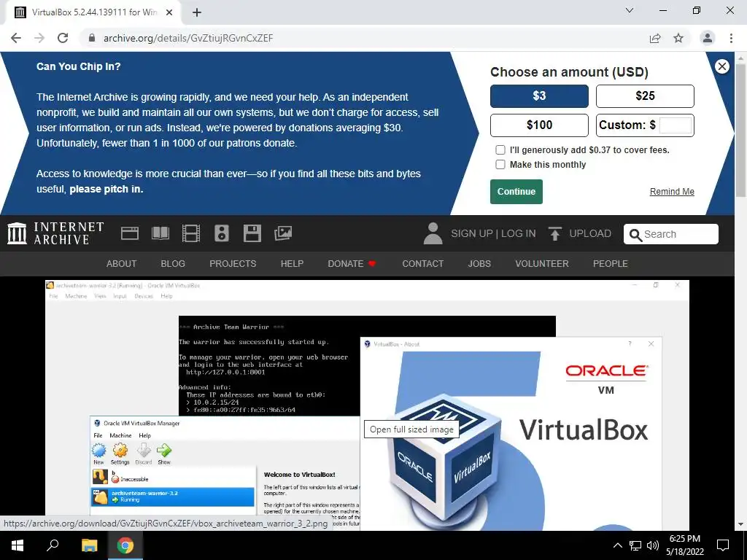Image resolution: width=747 pixels, height=560 pixels.
Task: Click the network tray icon
Action: [x=635, y=545]
